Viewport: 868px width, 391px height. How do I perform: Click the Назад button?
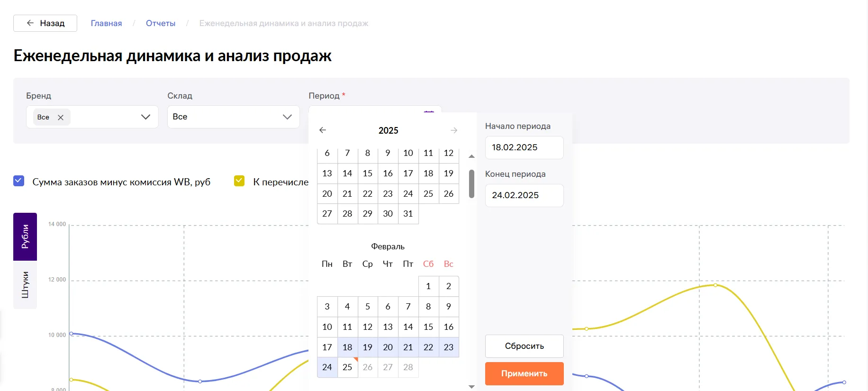45,23
